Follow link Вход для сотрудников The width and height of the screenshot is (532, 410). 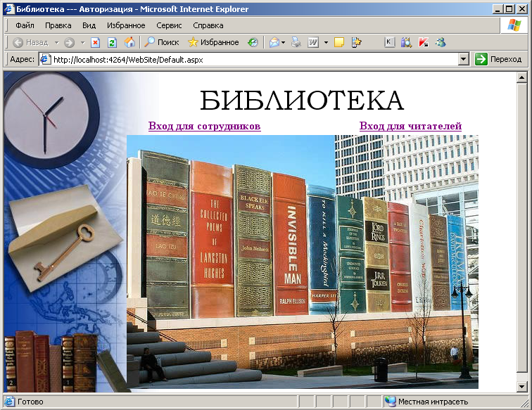pos(205,126)
